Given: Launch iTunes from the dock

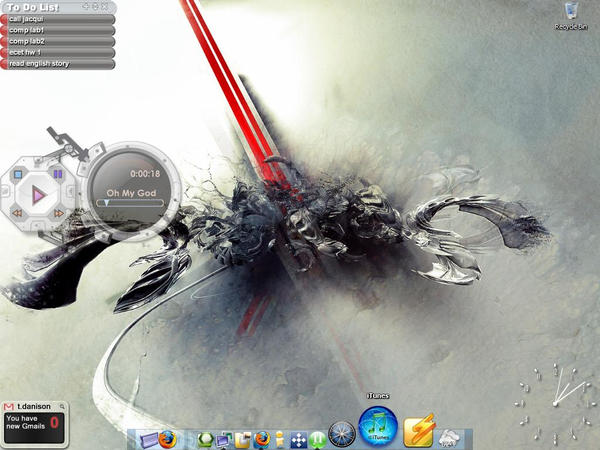Looking at the screenshot, I should 378,426.
